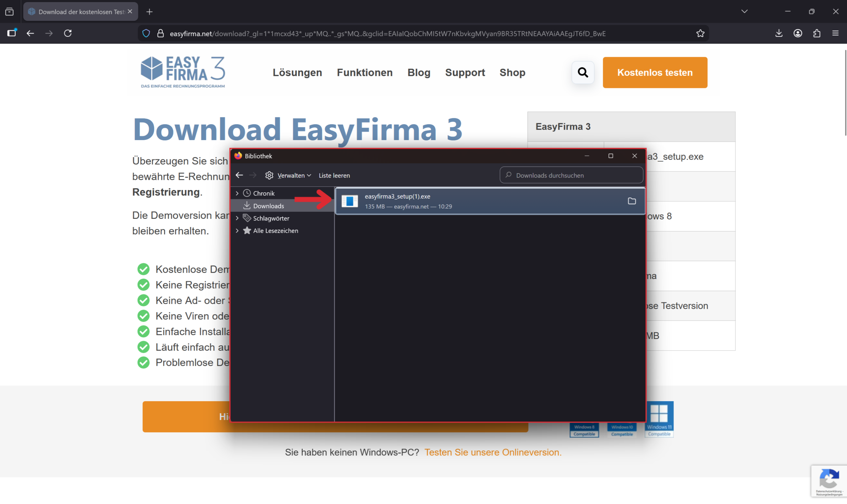Open the Firefox account icon
The width and height of the screenshot is (847, 504).
798,33
